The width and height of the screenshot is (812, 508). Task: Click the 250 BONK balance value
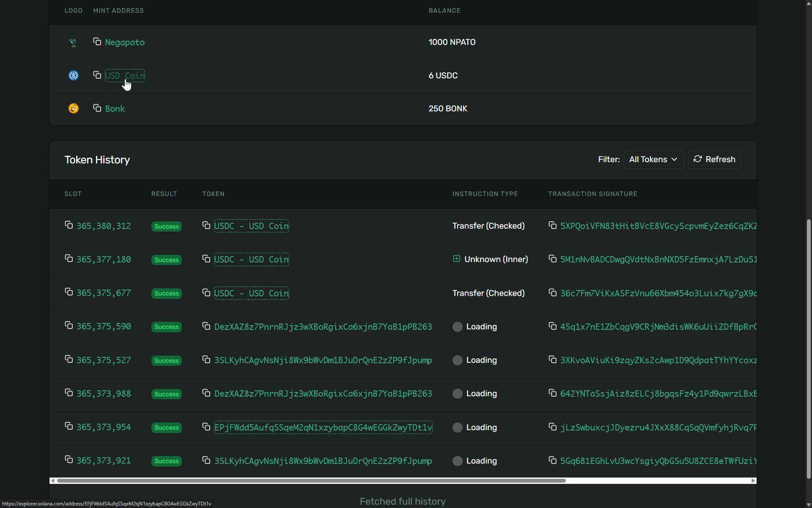point(448,109)
